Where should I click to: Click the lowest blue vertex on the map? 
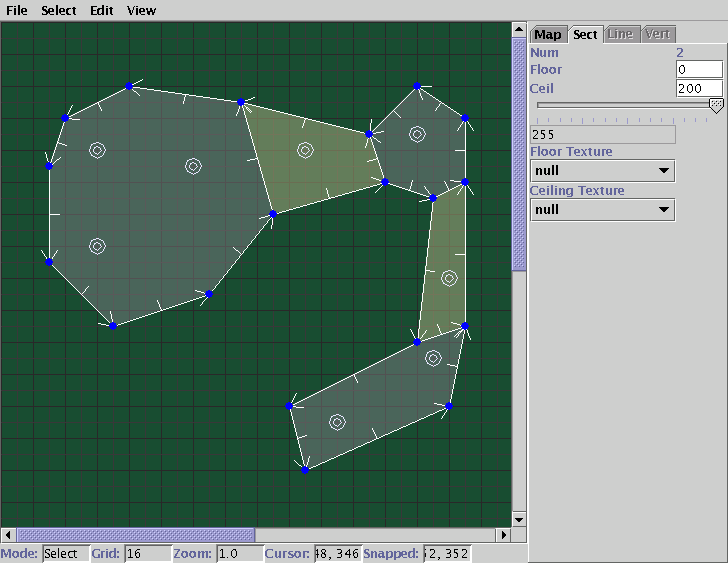point(305,469)
